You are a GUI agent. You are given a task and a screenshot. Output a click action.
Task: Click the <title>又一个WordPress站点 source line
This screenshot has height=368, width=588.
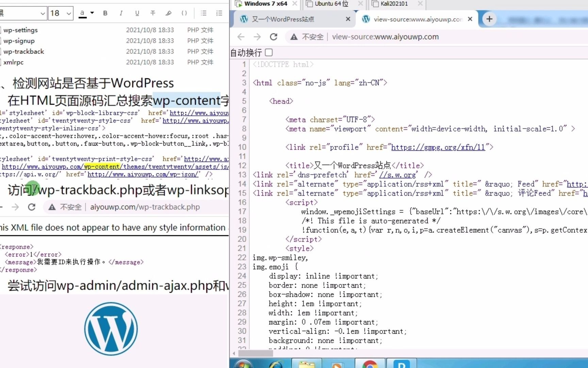click(x=355, y=166)
